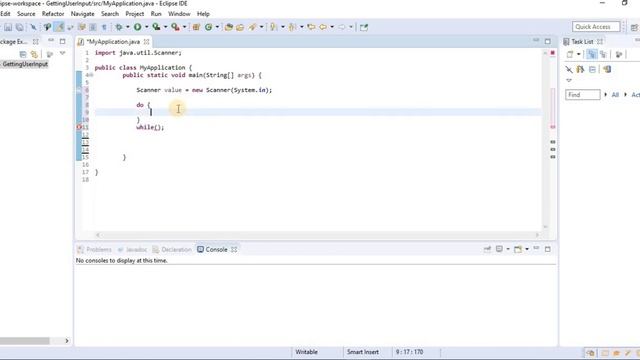
Task: Toggle Categorized presentation in Task List
Action: click(x=592, y=54)
